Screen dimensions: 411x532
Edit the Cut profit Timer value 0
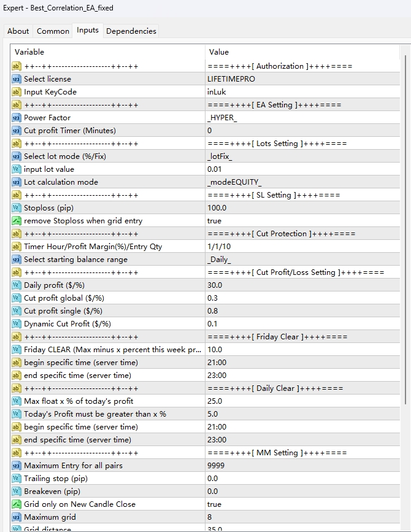coord(302,131)
